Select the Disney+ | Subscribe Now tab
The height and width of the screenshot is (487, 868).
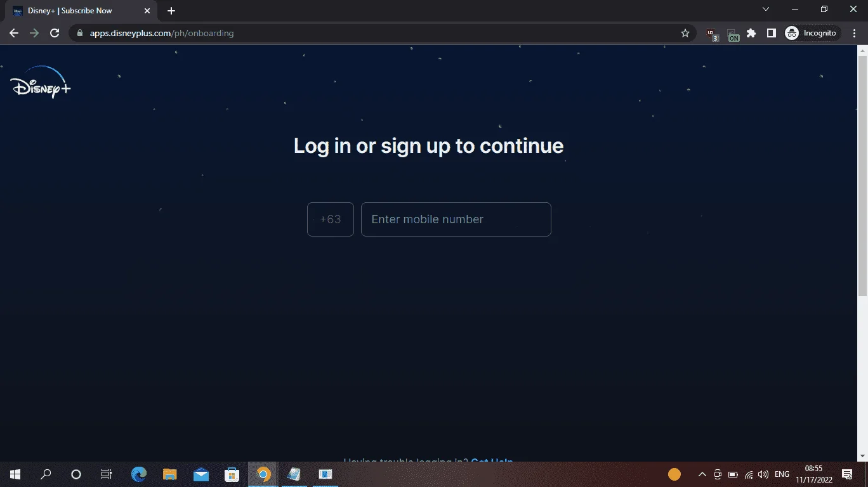[x=81, y=11]
